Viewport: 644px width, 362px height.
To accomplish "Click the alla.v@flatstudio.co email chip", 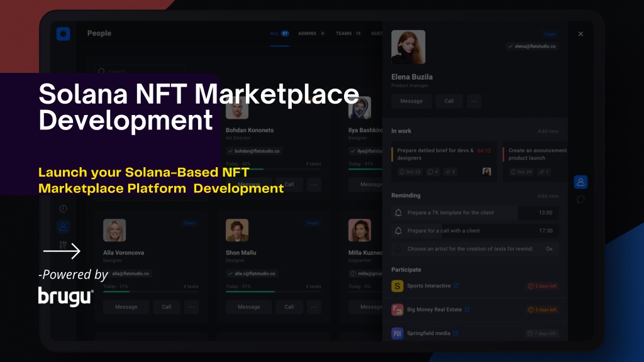I will tap(252, 273).
